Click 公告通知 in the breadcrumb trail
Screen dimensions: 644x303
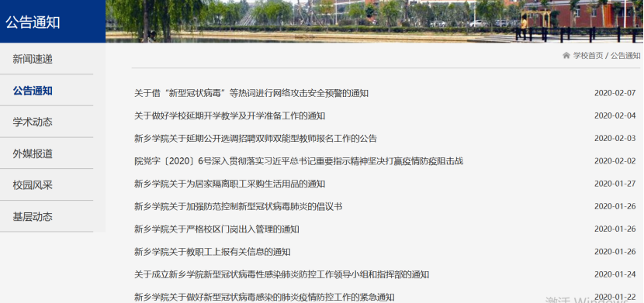click(625, 56)
